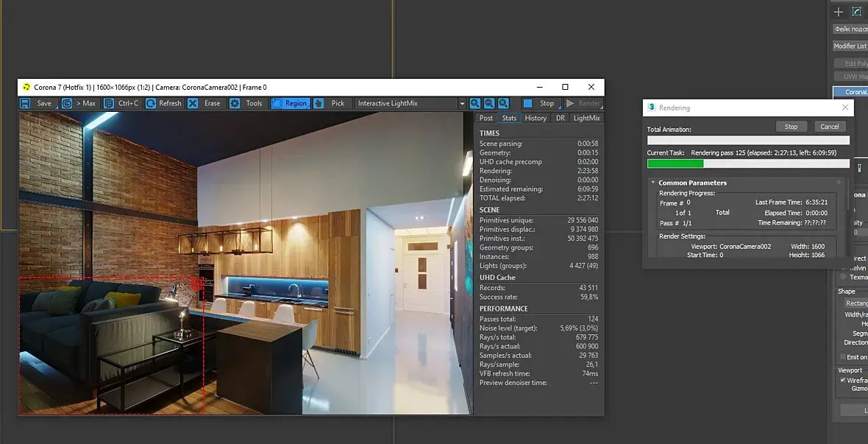Viewport: 868px width, 444px height.
Task: Open the Create plus panel icon
Action: (839, 12)
